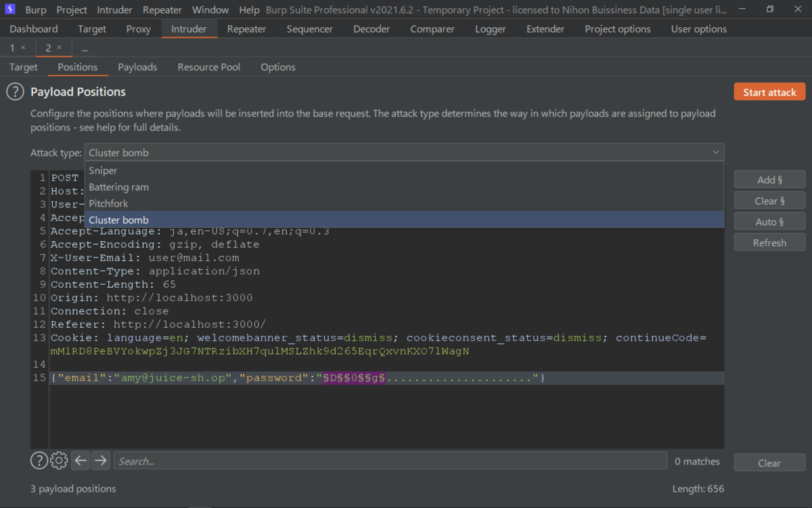
Task: Open User options tab
Action: pyautogui.click(x=699, y=29)
